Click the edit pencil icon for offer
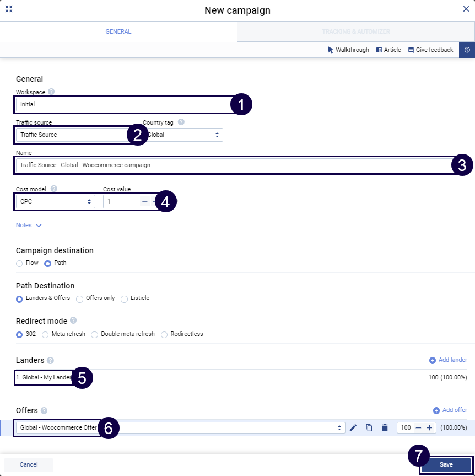The height and width of the screenshot is (476, 475). pos(353,427)
